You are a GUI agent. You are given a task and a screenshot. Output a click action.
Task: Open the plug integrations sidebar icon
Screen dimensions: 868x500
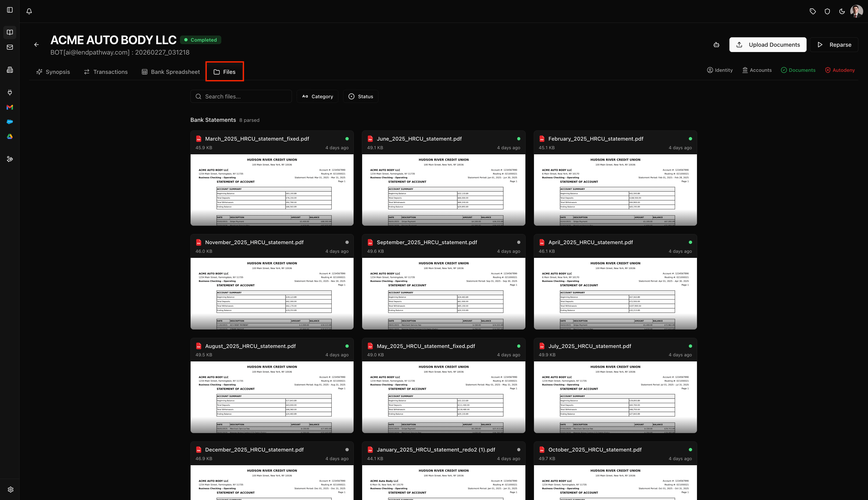[x=10, y=92]
